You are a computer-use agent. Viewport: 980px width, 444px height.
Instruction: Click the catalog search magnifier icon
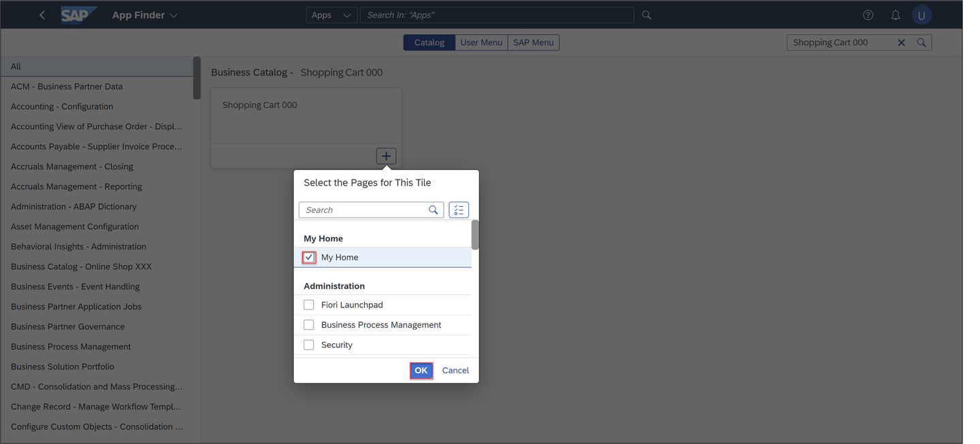(921, 42)
